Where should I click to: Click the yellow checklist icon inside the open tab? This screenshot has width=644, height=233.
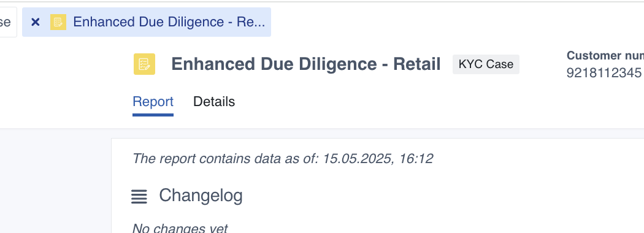pos(58,22)
